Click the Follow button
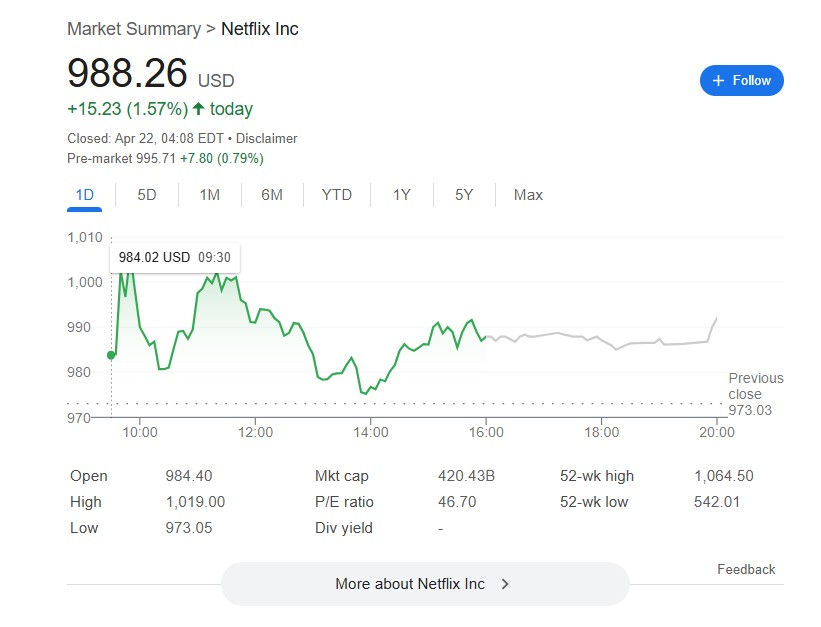821x627 pixels. pos(741,81)
